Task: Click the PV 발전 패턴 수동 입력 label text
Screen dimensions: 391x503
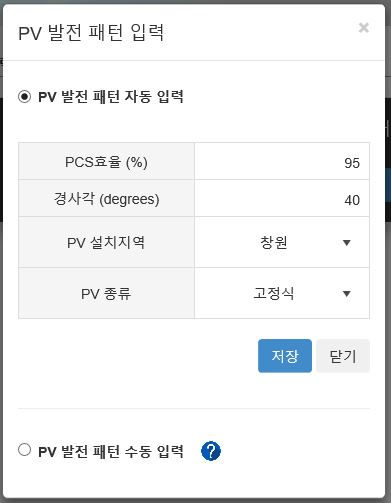Action: [111, 451]
